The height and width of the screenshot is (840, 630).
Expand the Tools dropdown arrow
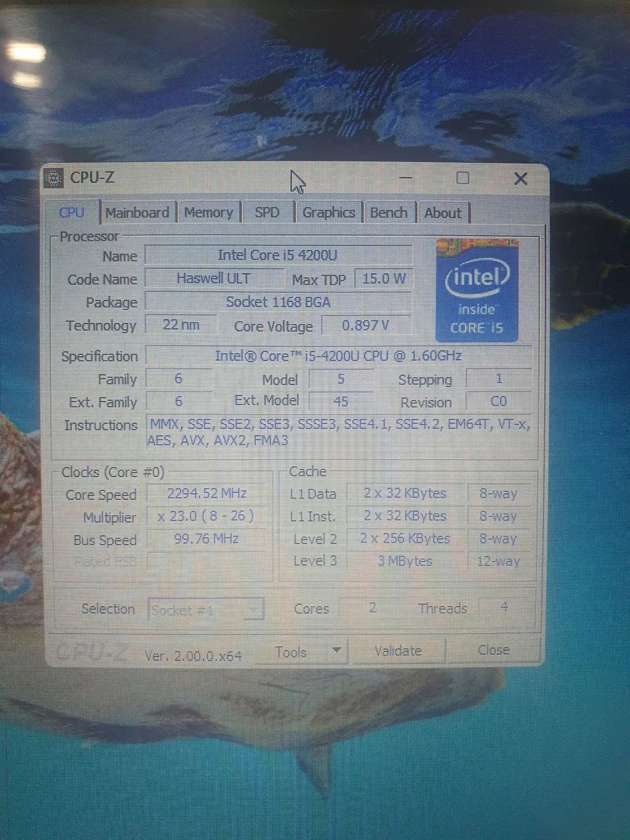[x=336, y=651]
